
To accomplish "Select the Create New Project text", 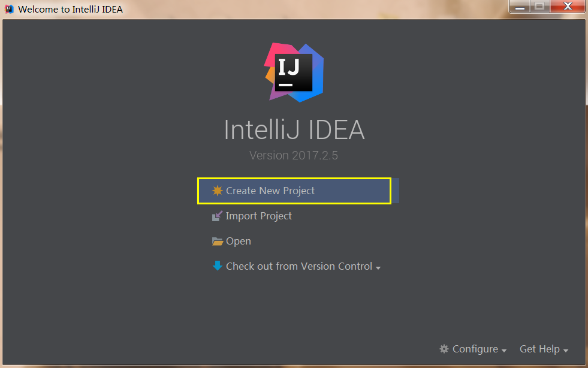I will click(x=270, y=191).
